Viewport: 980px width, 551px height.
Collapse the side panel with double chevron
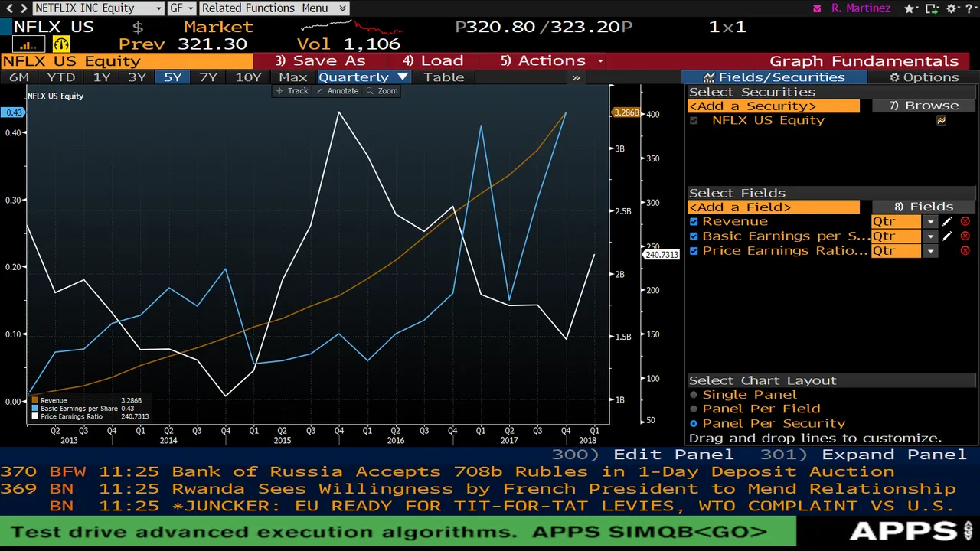tap(576, 77)
